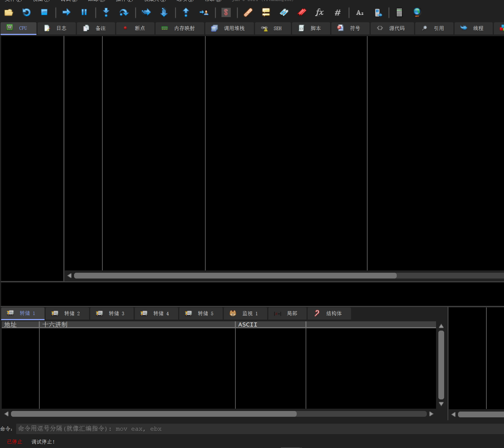The height and width of the screenshot is (448, 504).
Task: Step over with the curved arrow icon
Action: pyautogui.click(x=124, y=12)
